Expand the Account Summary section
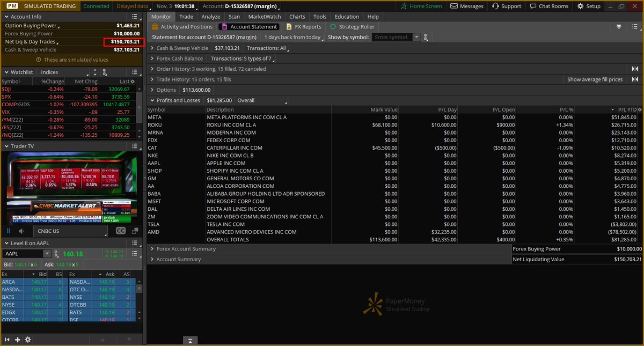 coord(152,259)
